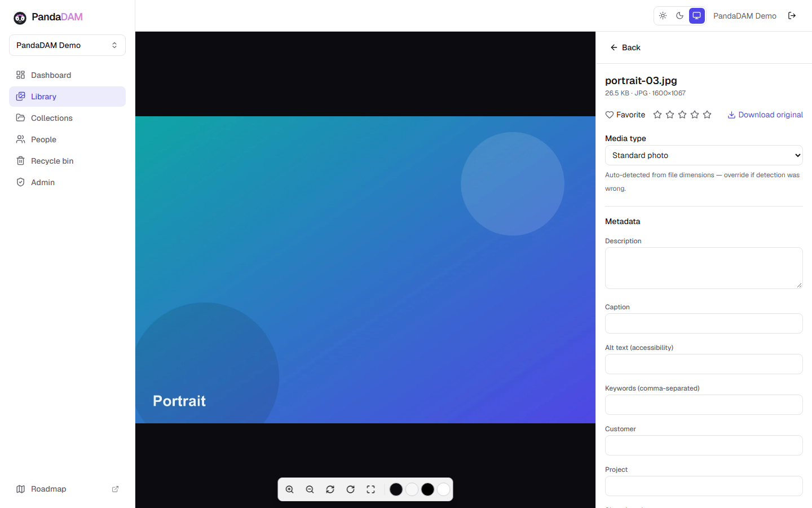
Task: Switch to system theme
Action: 697,16
